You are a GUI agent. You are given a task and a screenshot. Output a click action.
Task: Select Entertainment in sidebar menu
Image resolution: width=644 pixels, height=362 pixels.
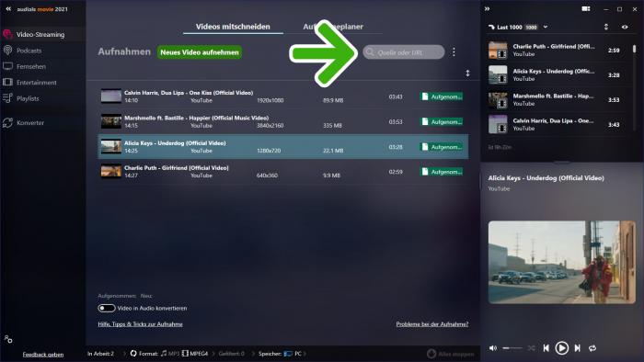[x=36, y=83]
